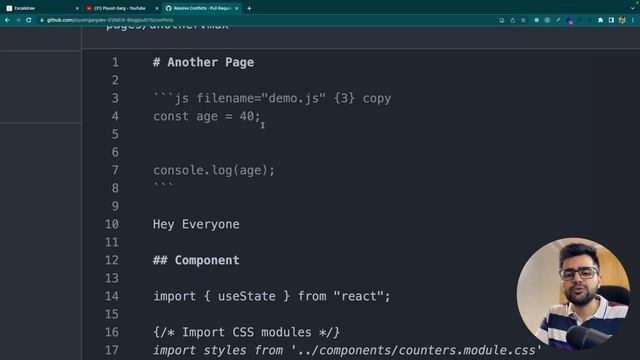This screenshot has width=640, height=360.
Task: Open a new browser tab with plus
Action: (x=249, y=8)
